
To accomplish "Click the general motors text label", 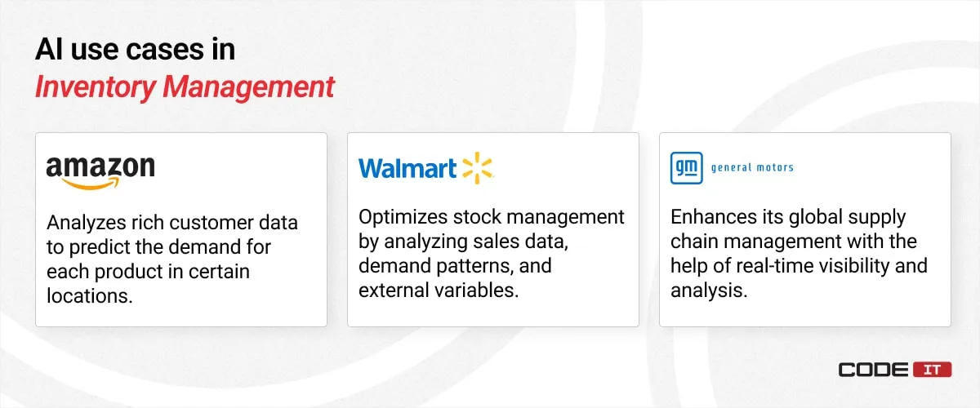I will (x=752, y=168).
